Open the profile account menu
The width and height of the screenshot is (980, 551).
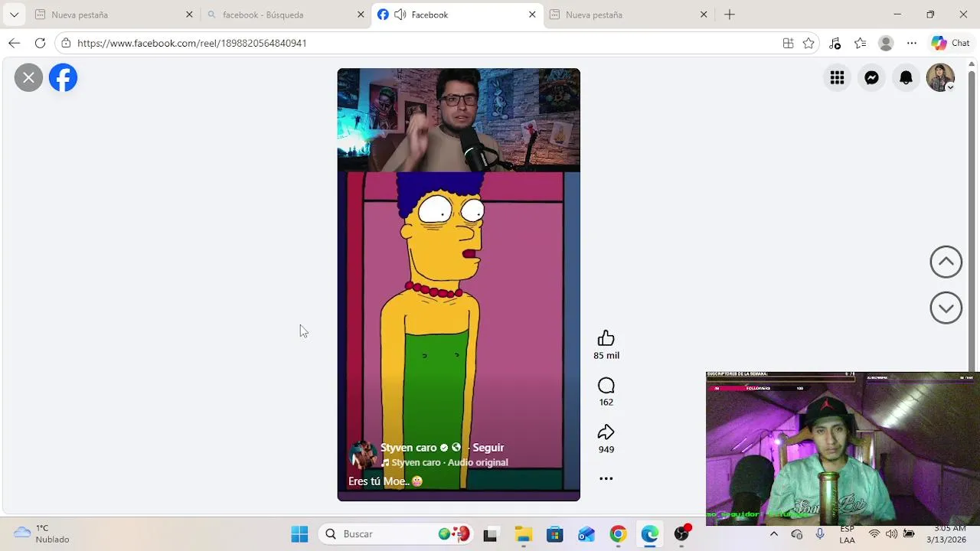(x=940, y=77)
